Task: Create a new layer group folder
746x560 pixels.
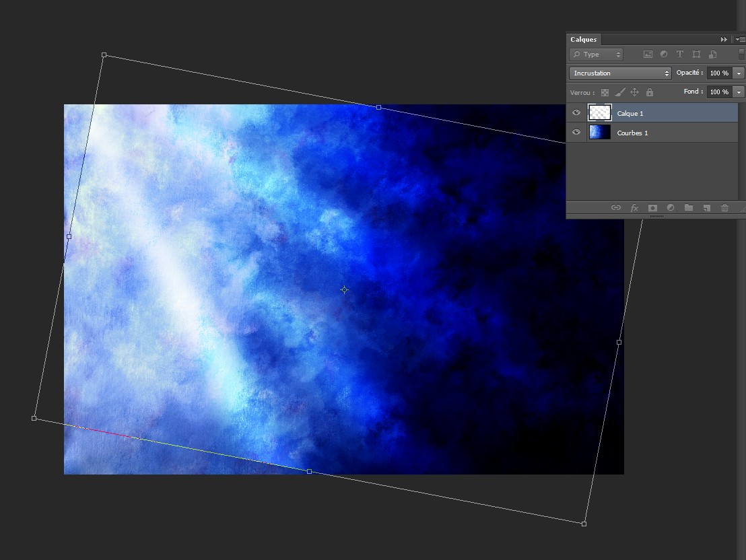Action: 688,207
